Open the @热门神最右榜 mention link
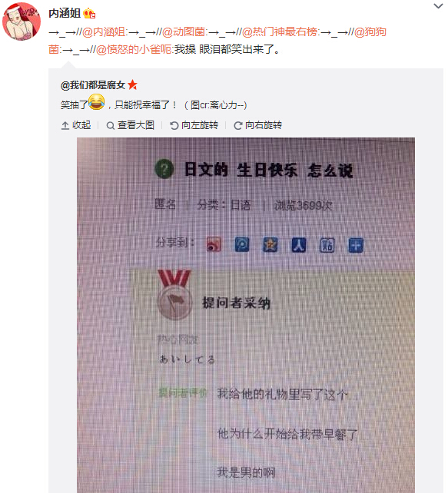This screenshot has width=448, height=493. (280, 31)
